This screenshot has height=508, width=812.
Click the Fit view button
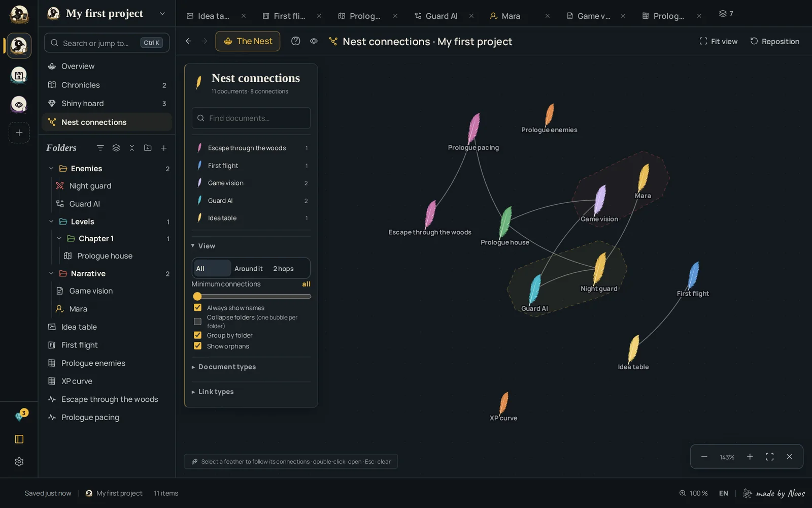pos(718,41)
